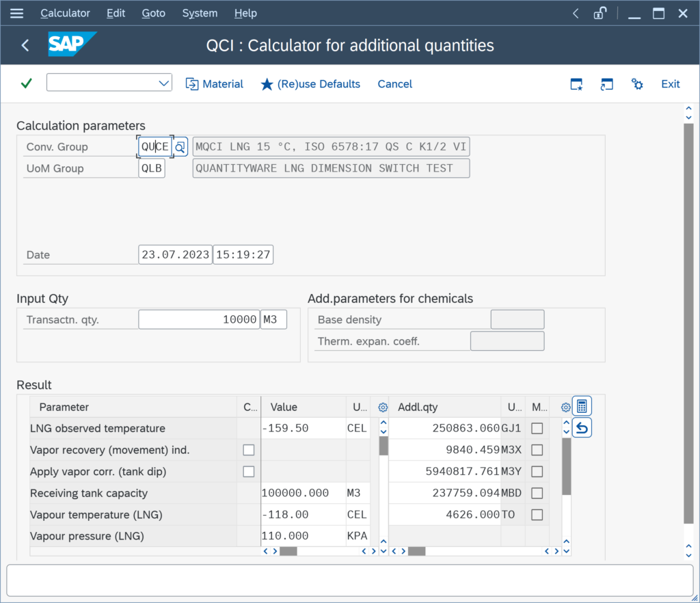Click the calculator icon beside Result table
The image size is (700, 603).
582,406
